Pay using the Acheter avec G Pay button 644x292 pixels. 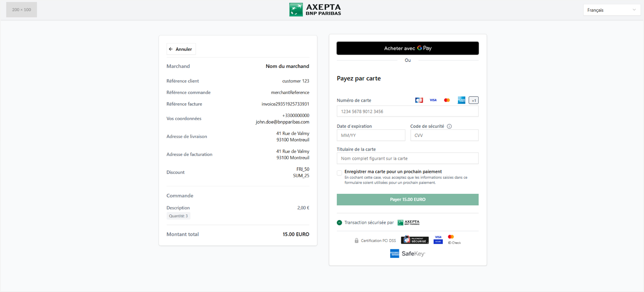pyautogui.click(x=407, y=48)
